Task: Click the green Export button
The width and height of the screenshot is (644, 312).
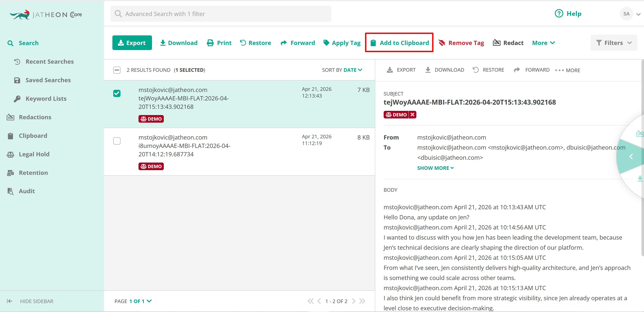Action: point(132,43)
